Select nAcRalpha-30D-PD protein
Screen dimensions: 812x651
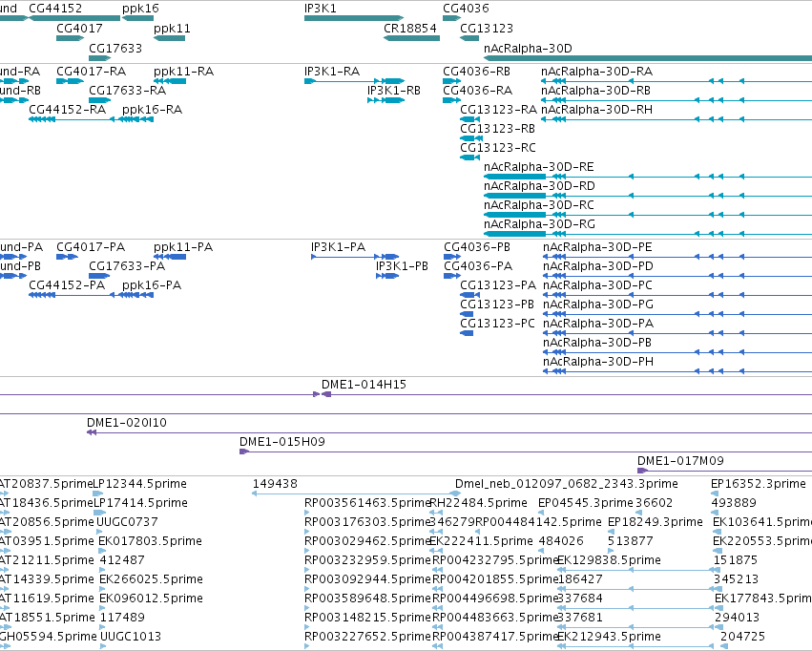pyautogui.click(x=677, y=276)
